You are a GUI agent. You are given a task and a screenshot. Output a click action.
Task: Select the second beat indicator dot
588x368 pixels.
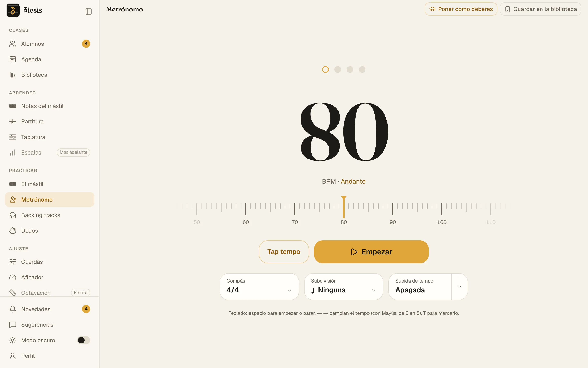[x=338, y=70]
